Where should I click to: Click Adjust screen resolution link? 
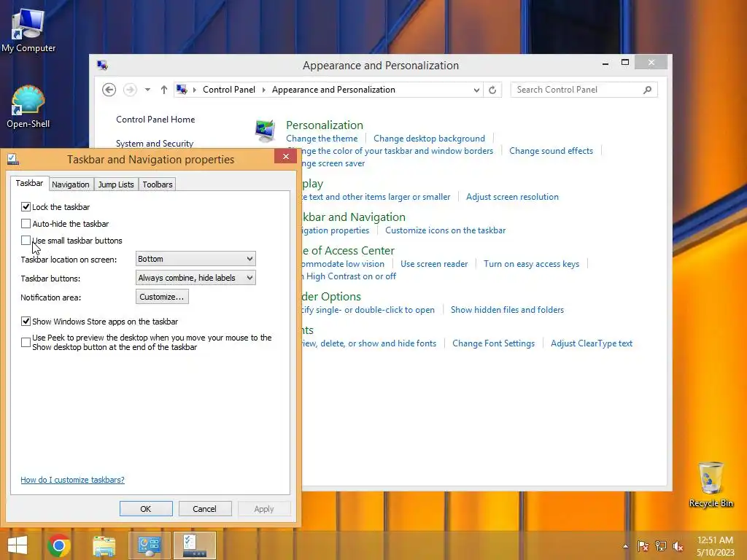pos(512,197)
